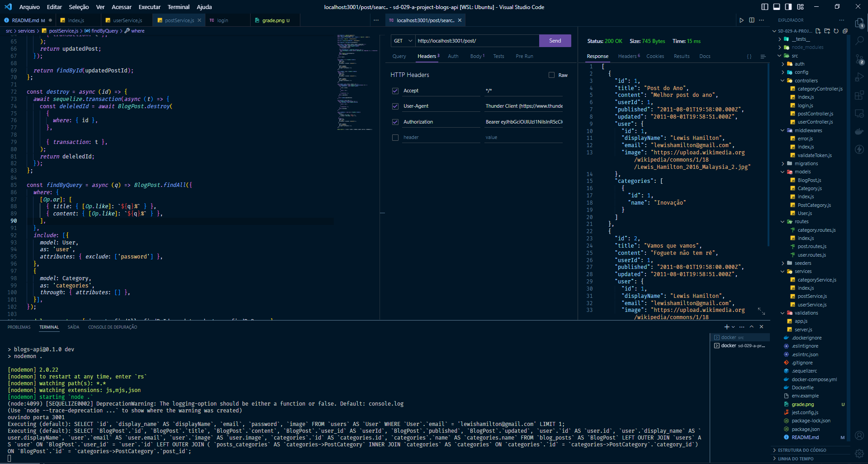Image resolution: width=868 pixels, height=464 pixels.
Task: Open the Arquivo menu
Action: (x=29, y=7)
